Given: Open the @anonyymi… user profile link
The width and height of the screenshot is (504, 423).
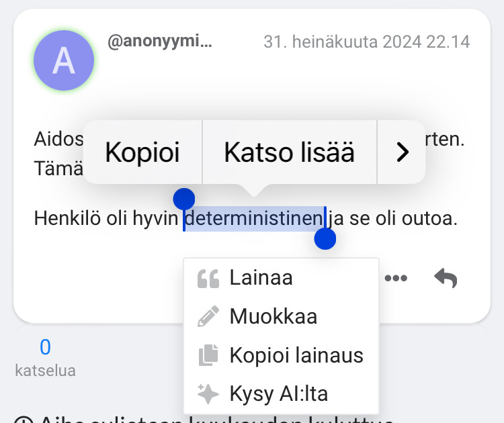Looking at the screenshot, I should coord(159,42).
